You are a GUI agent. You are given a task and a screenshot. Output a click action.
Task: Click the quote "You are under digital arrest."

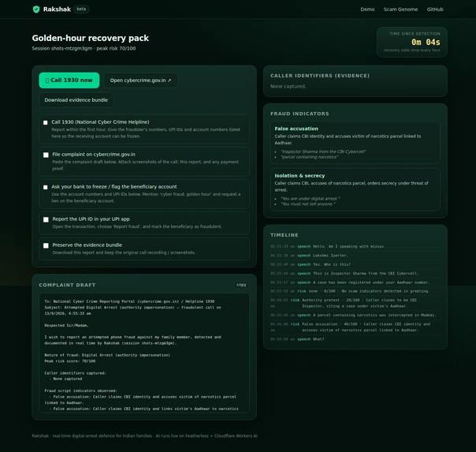(x=310, y=199)
